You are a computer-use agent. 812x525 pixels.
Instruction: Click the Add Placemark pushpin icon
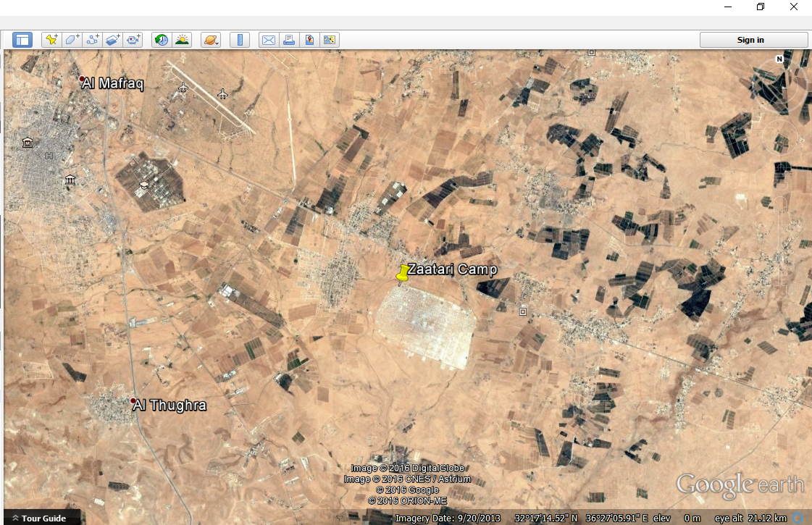coord(51,40)
